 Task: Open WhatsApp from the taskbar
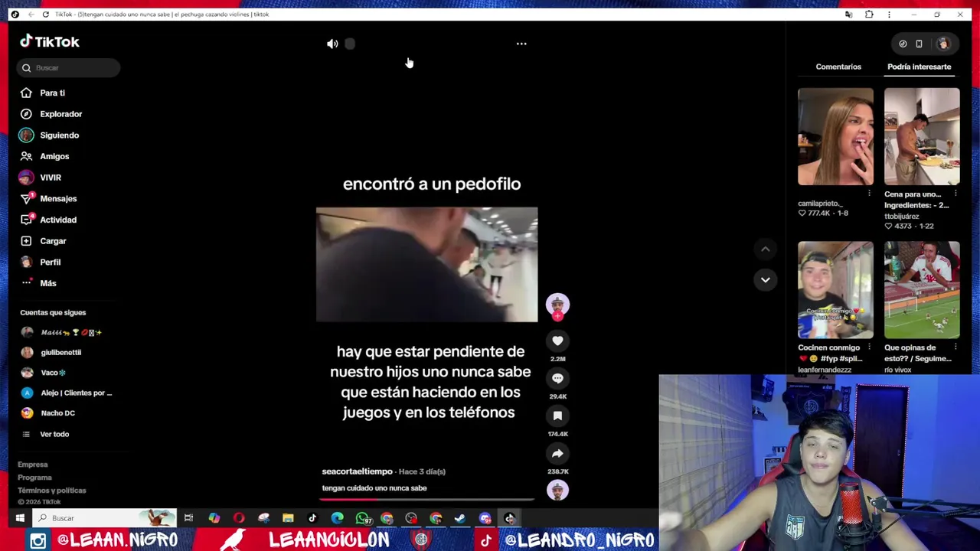(362, 518)
